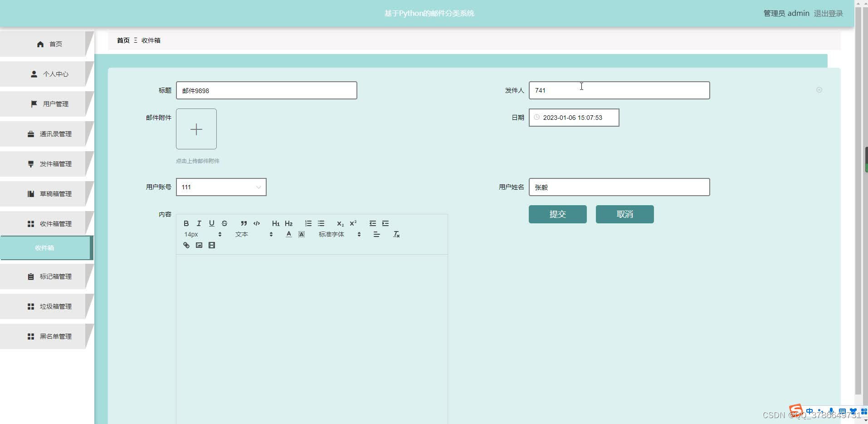Open the 文本 heading style dropdown

pos(254,234)
